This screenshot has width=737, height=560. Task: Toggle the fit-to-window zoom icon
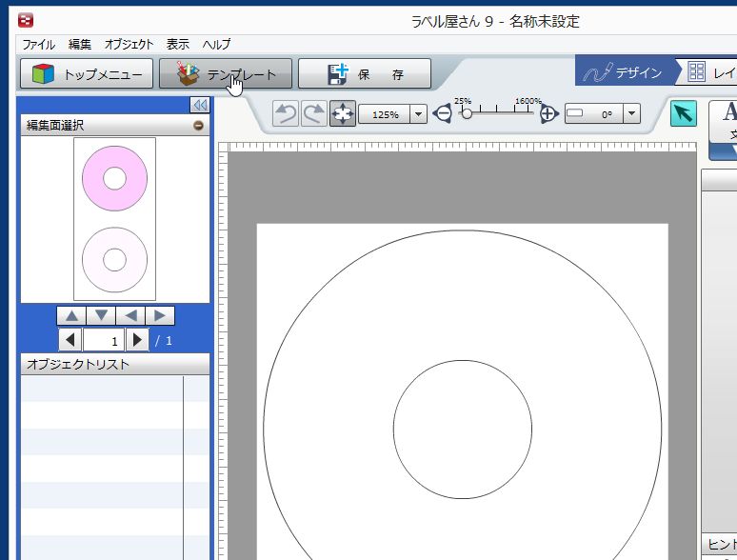tap(343, 113)
